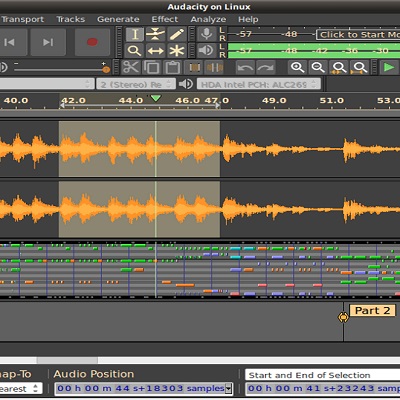Screen dimensions: 400x400
Task: Open playback device dropdown HDA Intel PCH
Action: pyautogui.click(x=259, y=84)
